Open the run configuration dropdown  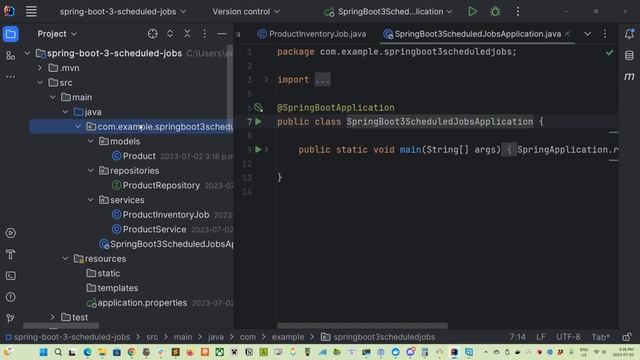(389, 11)
